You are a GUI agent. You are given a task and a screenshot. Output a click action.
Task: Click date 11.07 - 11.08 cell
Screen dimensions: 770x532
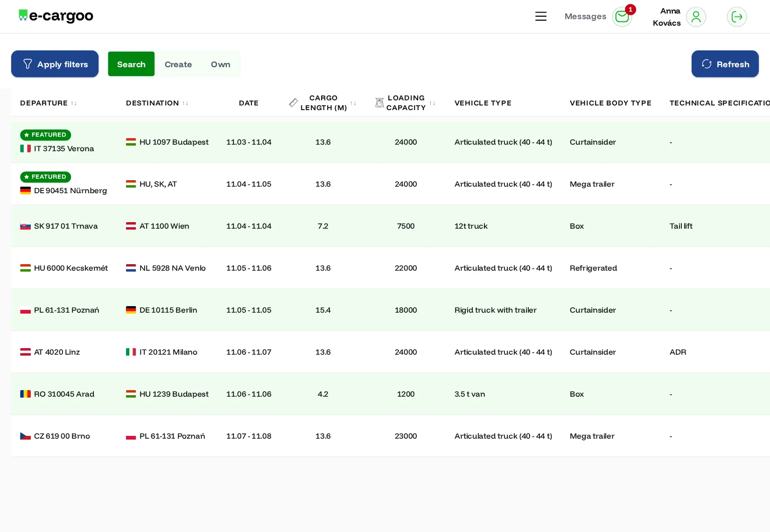[249, 436]
